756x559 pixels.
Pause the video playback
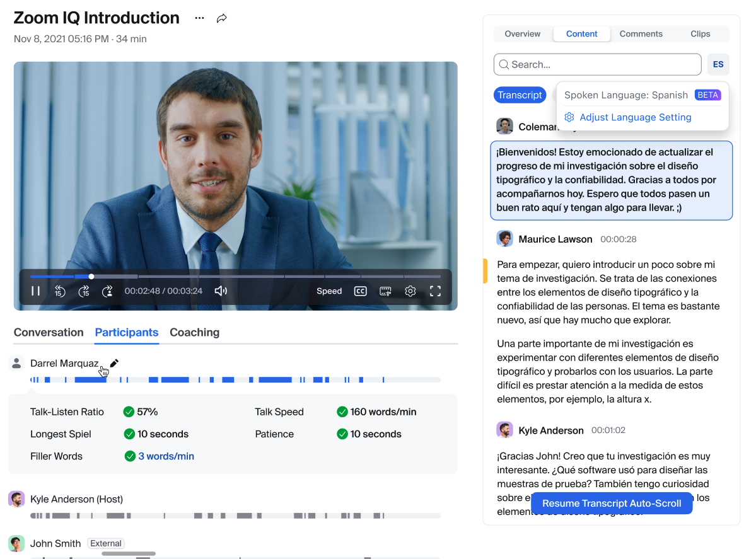[x=36, y=291]
